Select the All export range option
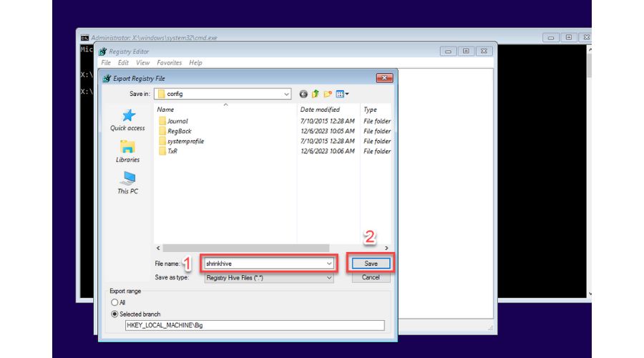Viewport: 644px width, 358px height. pyautogui.click(x=114, y=303)
